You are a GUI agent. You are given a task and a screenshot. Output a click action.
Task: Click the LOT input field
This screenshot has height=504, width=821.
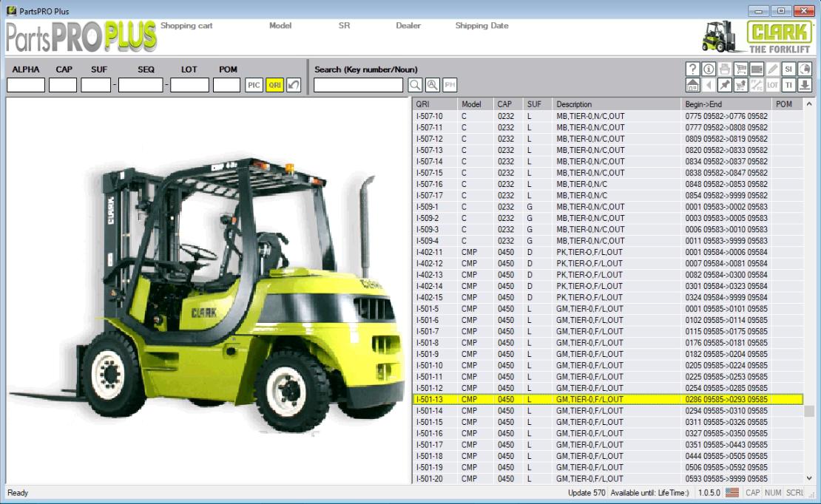pos(189,85)
